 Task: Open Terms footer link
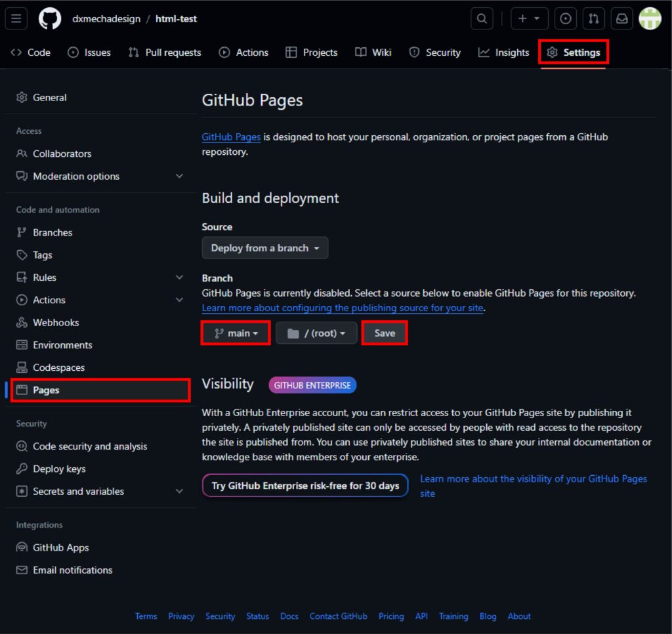pyautogui.click(x=146, y=616)
